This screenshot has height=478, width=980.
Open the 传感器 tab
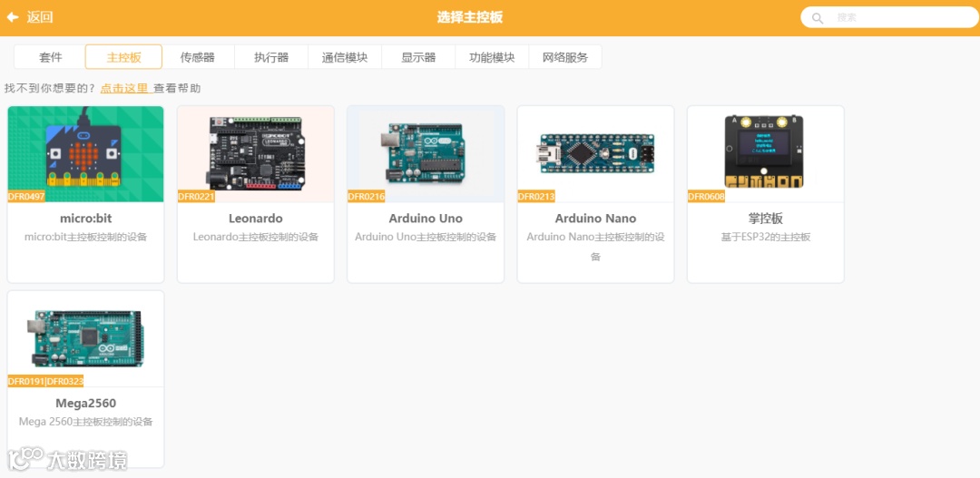click(x=198, y=57)
